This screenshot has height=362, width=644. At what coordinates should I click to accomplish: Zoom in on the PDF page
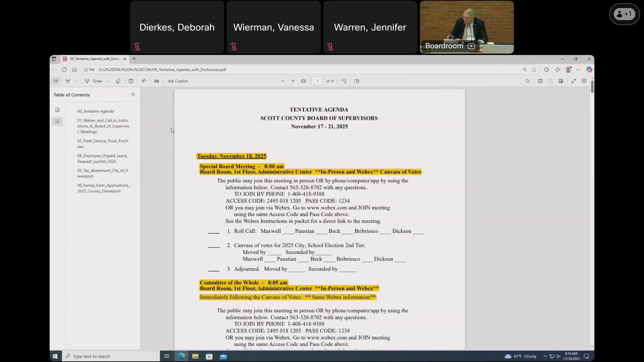click(x=293, y=81)
